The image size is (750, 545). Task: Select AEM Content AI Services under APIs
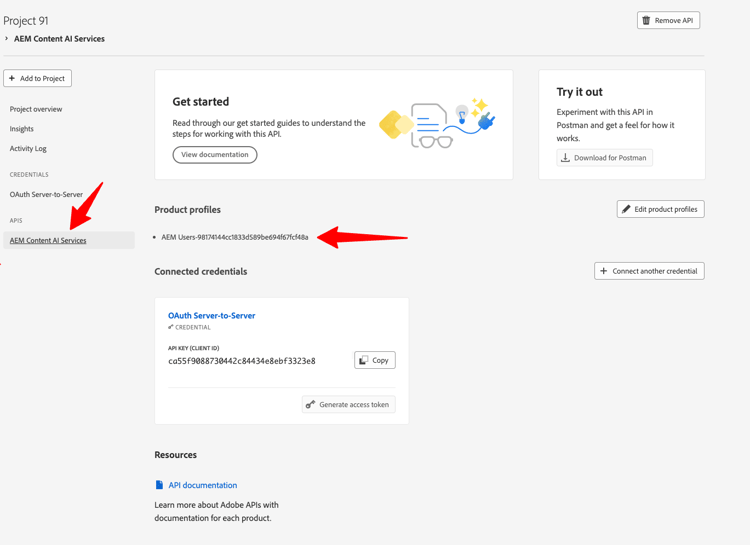tap(69, 240)
